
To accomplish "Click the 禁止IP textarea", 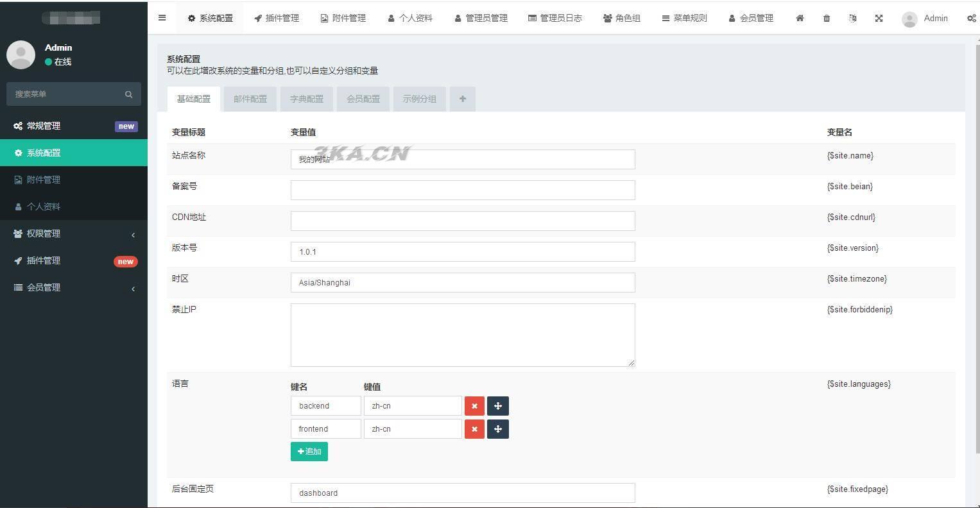I will pyautogui.click(x=463, y=335).
